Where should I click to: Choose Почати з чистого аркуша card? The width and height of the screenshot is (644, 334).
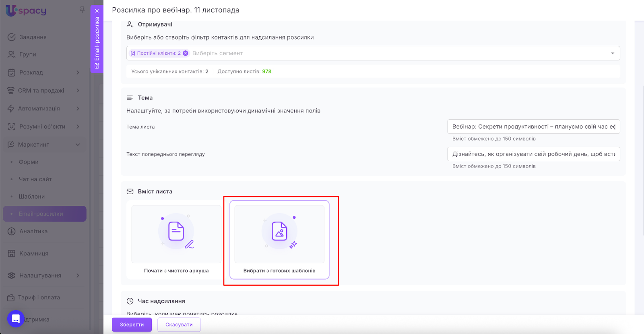[x=176, y=240]
